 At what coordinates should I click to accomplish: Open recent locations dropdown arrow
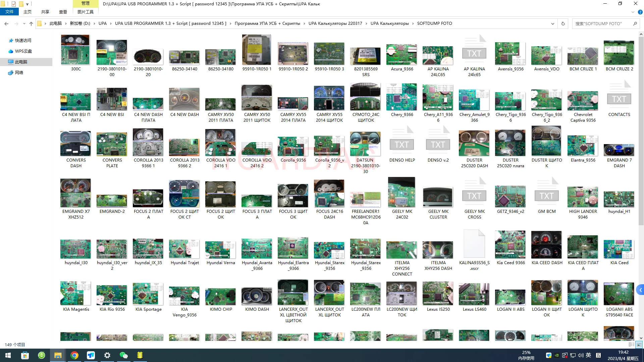(x=24, y=23)
